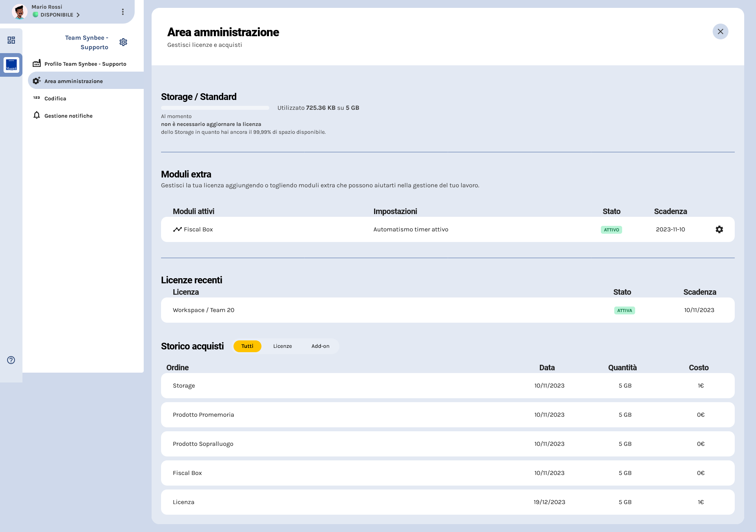Screen dimensions: 756x532
Task: Click the storage usage progress bar
Action: pyautogui.click(x=215, y=108)
